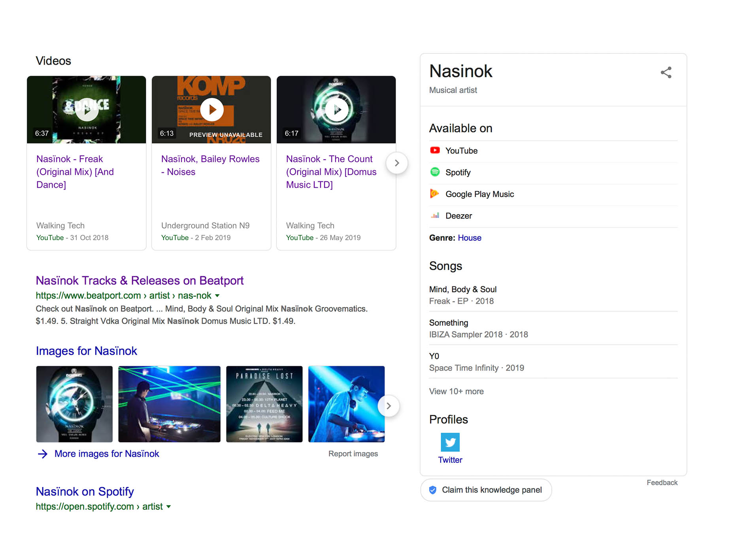Viewport: 747px width, 560px height.
Task: Expand View 10+ more songs
Action: (x=456, y=391)
